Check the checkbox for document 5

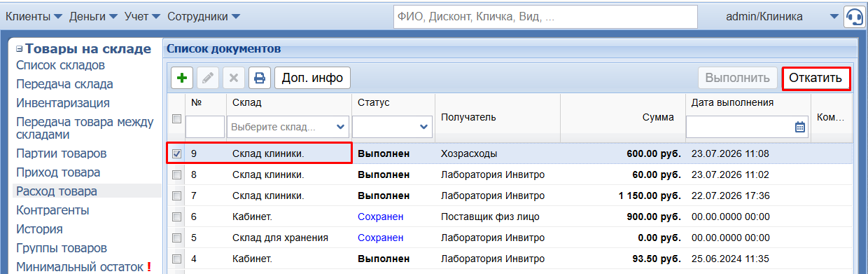pos(177,238)
